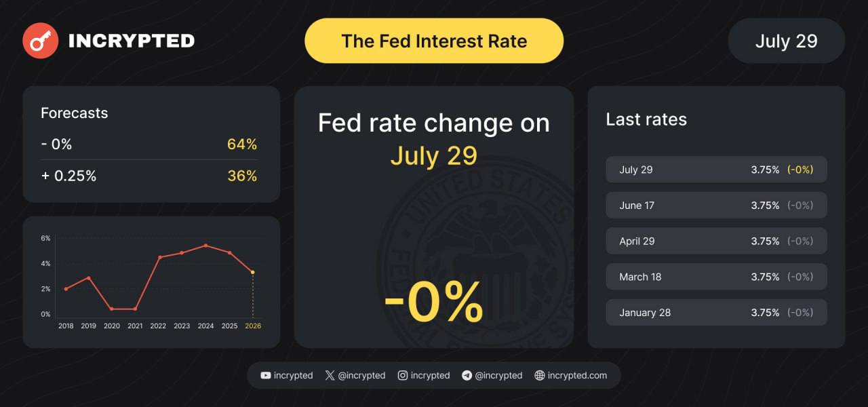868x407 pixels.
Task: Click the X (Twitter) icon
Action: (x=330, y=375)
